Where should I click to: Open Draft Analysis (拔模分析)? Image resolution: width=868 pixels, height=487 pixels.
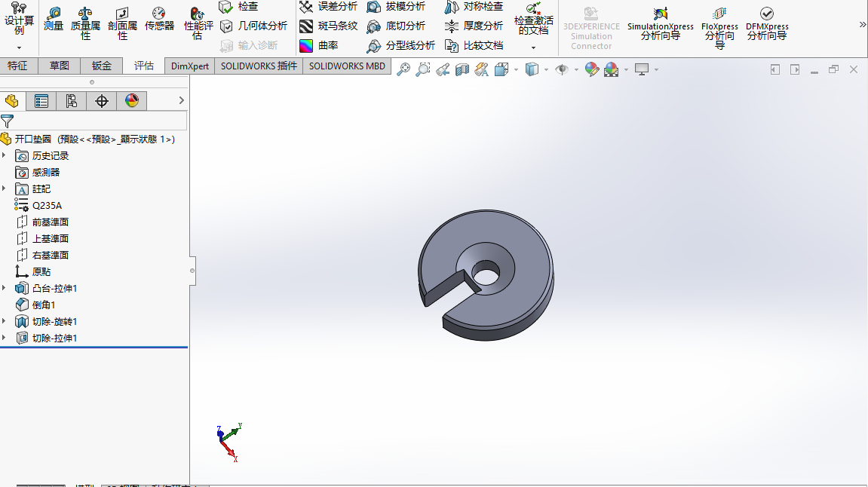click(x=397, y=7)
